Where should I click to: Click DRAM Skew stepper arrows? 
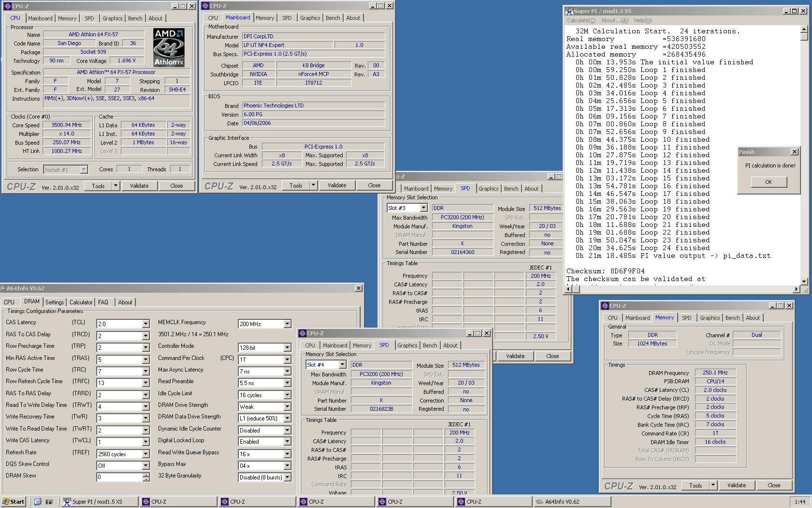[146, 477]
